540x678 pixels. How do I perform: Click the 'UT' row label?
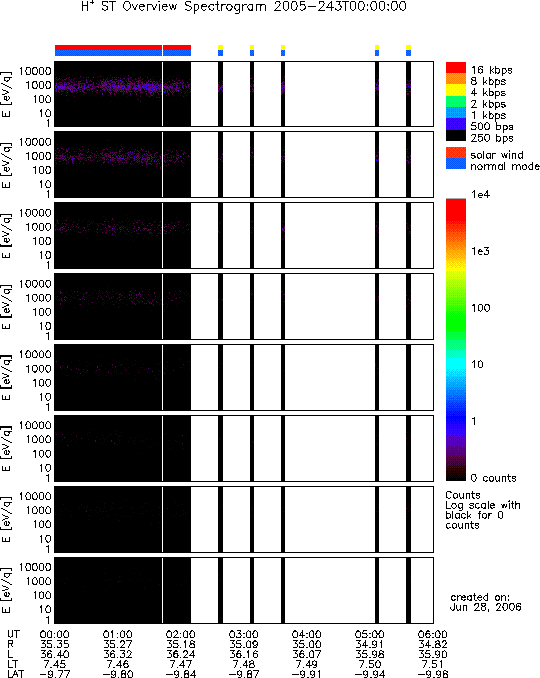coord(13,634)
